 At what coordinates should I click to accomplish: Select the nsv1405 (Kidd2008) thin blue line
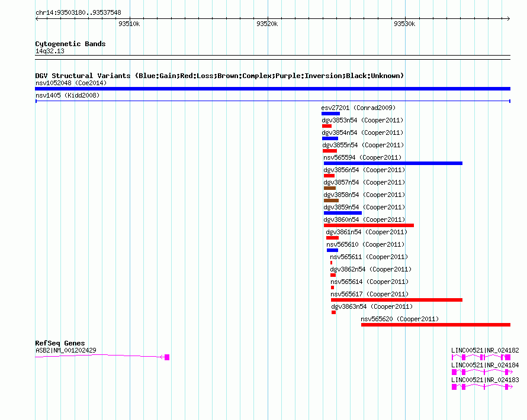tap(272, 101)
